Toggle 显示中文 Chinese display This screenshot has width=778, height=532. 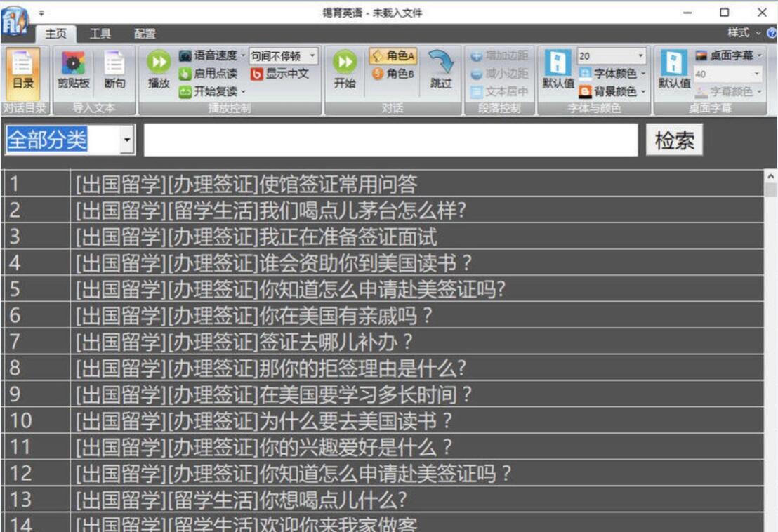point(280,74)
